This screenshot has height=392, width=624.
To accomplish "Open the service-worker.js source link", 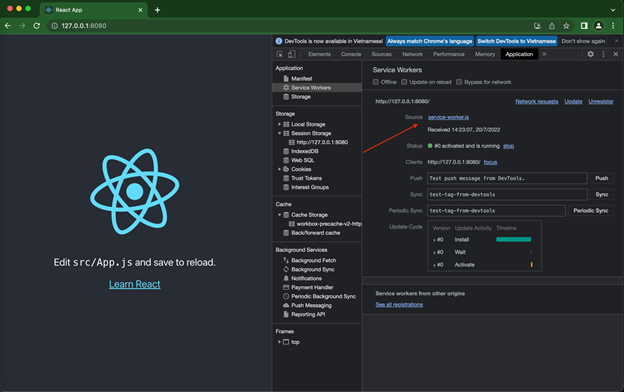I will (x=448, y=117).
